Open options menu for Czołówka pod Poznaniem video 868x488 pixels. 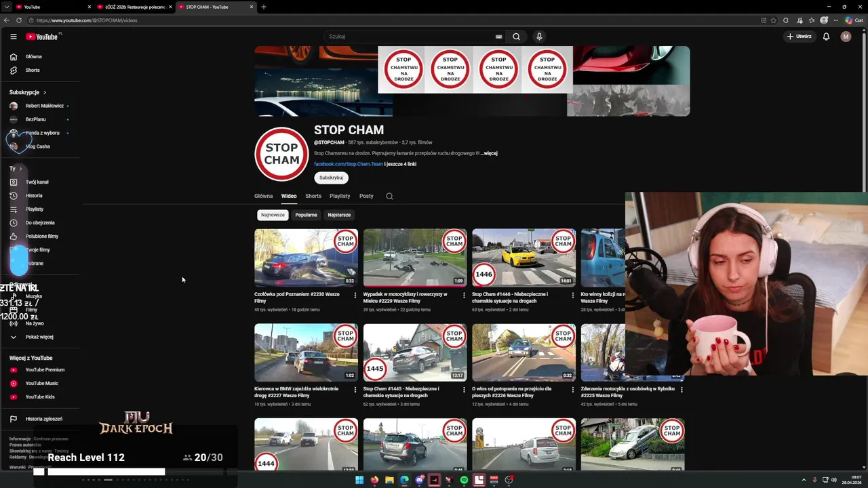point(355,295)
